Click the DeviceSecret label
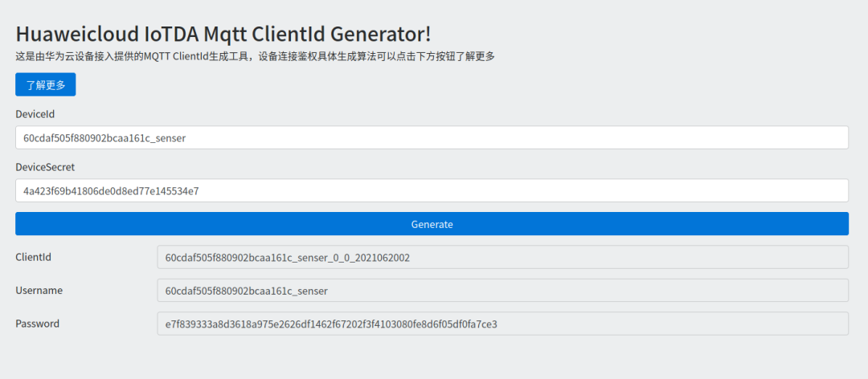This screenshot has width=868, height=379. (x=45, y=167)
